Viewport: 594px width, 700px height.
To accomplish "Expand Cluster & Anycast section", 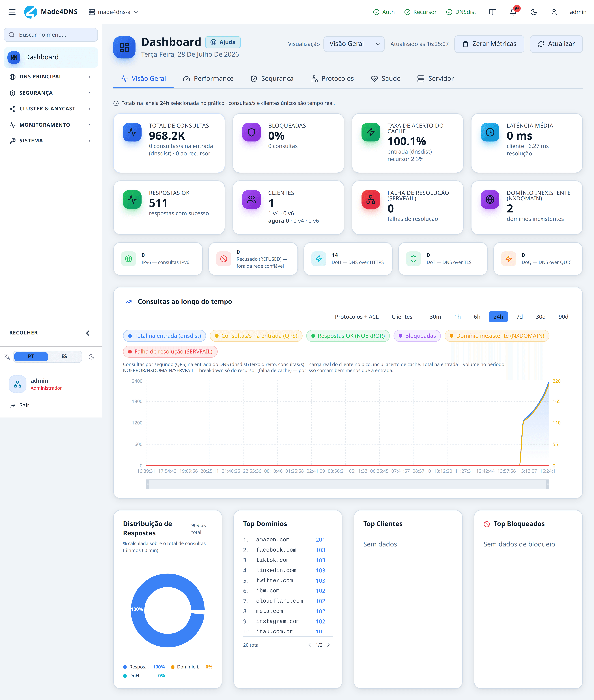I will [51, 109].
